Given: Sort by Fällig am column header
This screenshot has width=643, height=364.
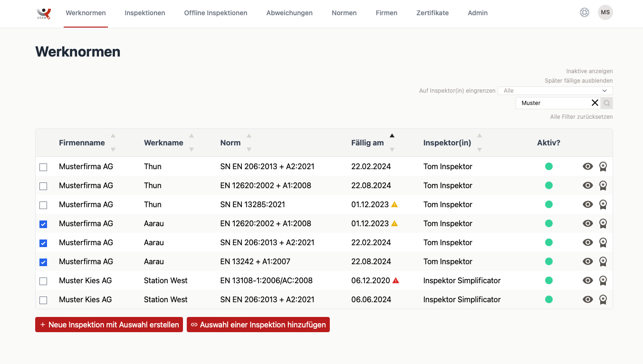Looking at the screenshot, I should pos(367,143).
